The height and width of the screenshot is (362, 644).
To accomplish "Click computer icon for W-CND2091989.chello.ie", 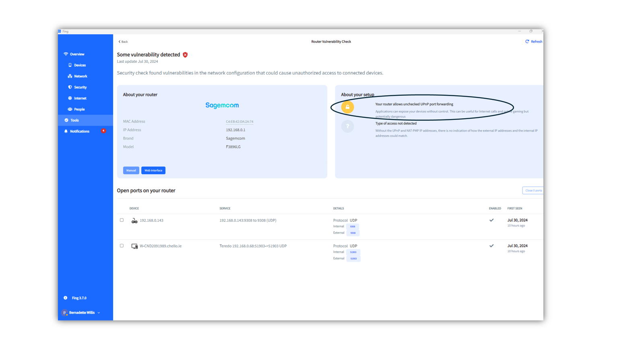I will 134,246.
